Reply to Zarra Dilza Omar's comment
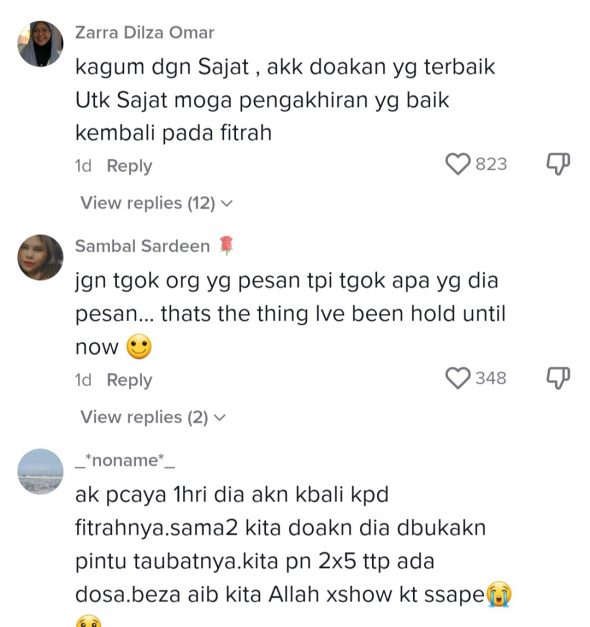Screen dimensions: 590x627 129,166
